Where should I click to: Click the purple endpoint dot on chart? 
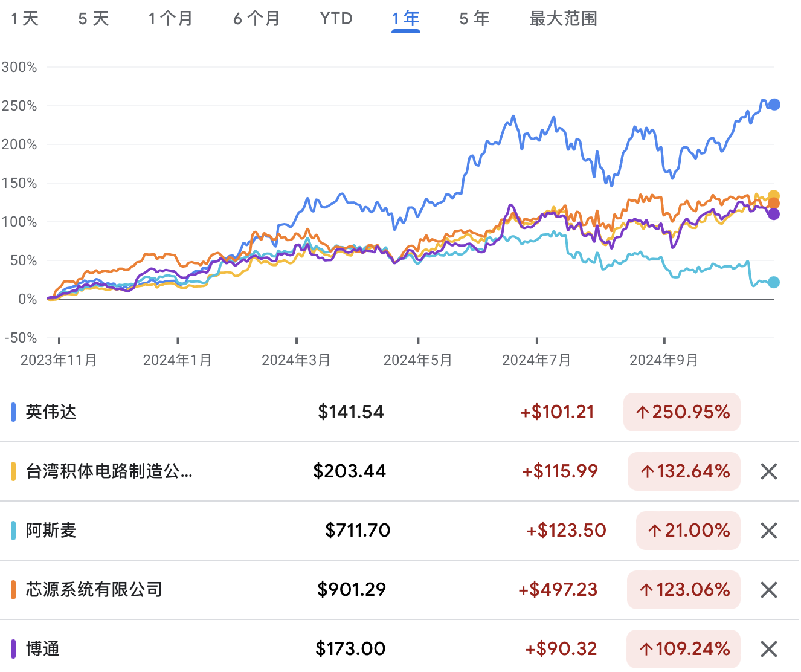[x=774, y=214]
